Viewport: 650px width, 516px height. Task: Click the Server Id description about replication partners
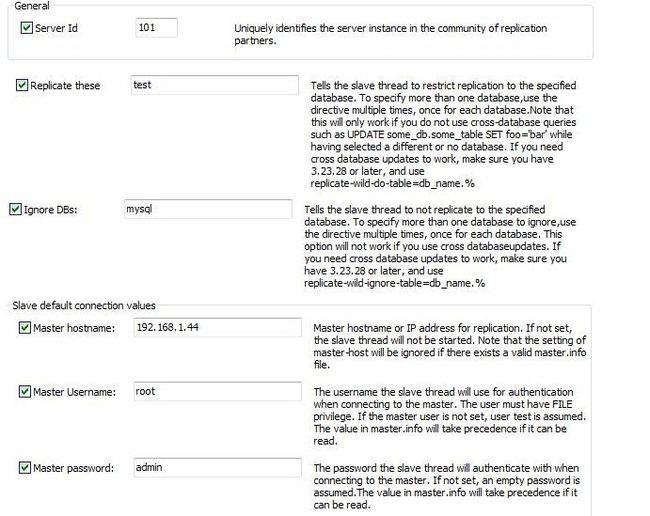390,34
